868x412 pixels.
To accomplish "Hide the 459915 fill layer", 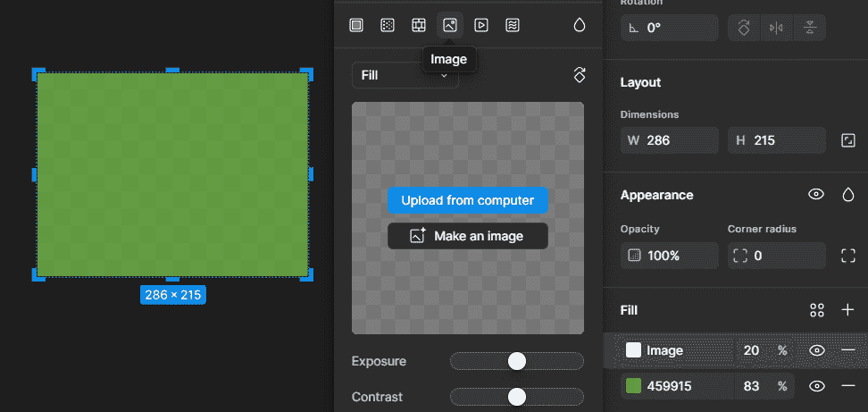I will 816,386.
